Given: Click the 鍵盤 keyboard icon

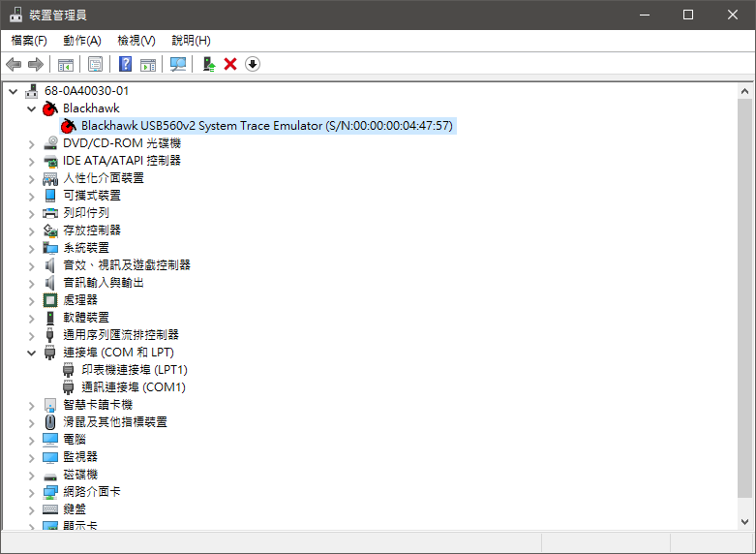Looking at the screenshot, I should [x=50, y=509].
